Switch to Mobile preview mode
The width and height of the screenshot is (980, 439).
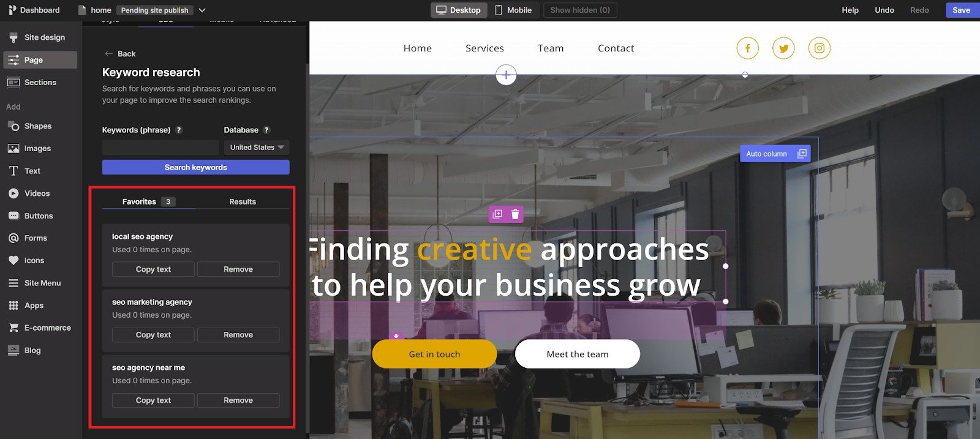coord(513,10)
